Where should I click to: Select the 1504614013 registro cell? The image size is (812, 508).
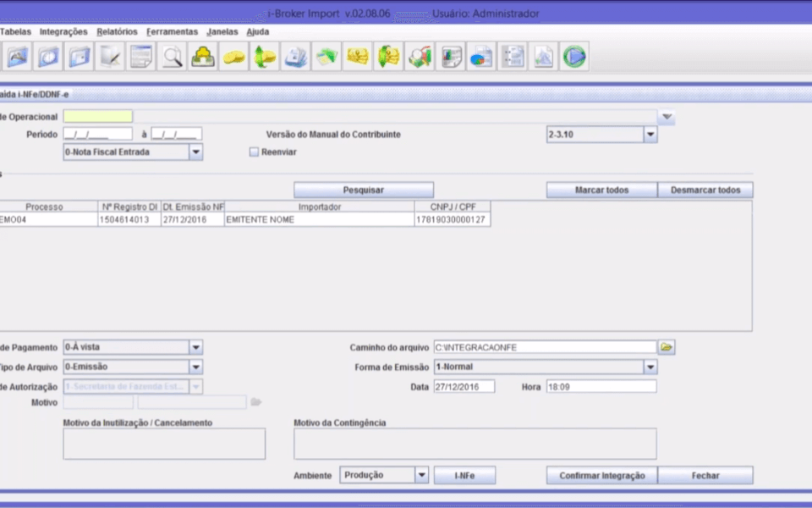coord(129,219)
